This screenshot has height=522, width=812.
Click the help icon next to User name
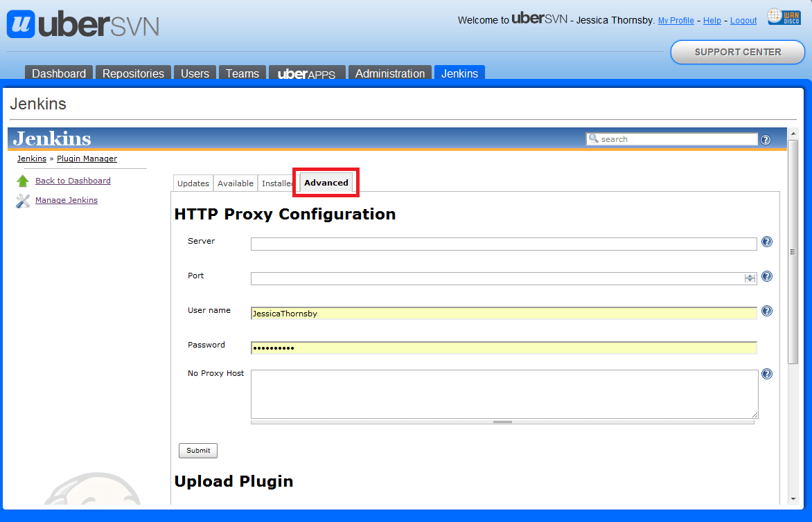click(766, 311)
